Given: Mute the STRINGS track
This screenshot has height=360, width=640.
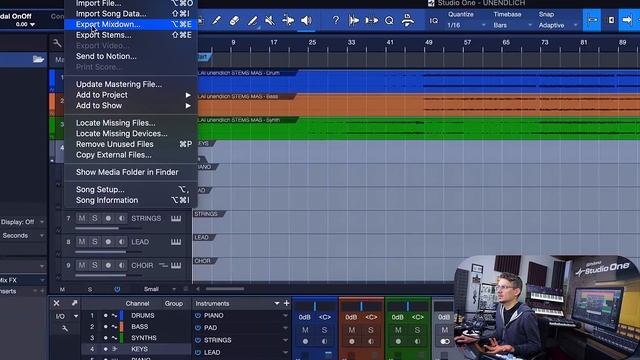Looking at the screenshot, I should [x=82, y=218].
